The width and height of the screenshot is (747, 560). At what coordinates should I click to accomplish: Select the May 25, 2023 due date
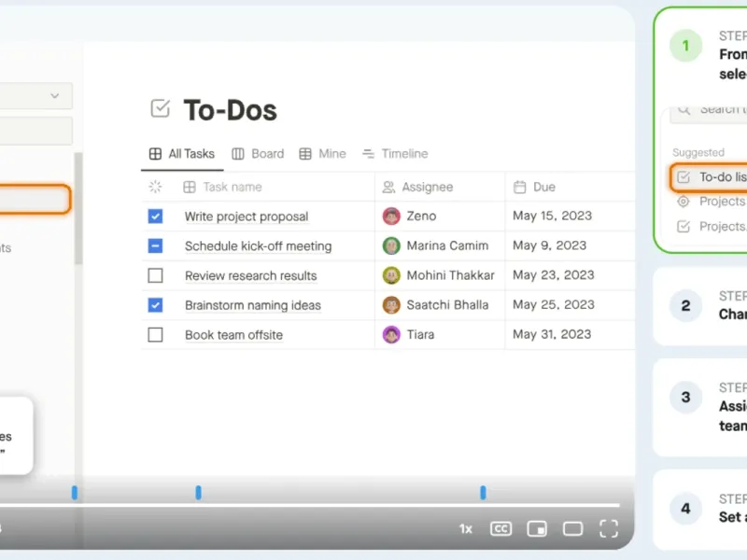pyautogui.click(x=554, y=304)
